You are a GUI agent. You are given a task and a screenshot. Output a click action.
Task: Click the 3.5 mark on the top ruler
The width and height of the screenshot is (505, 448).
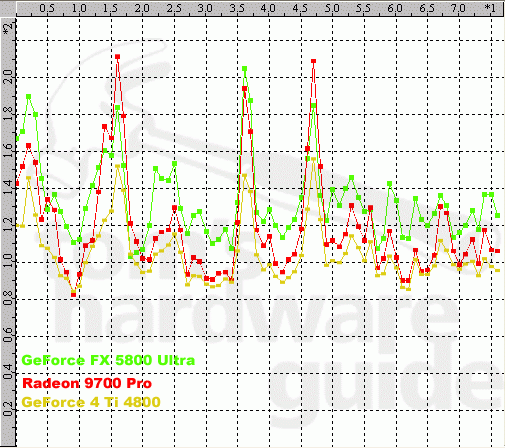(x=237, y=8)
